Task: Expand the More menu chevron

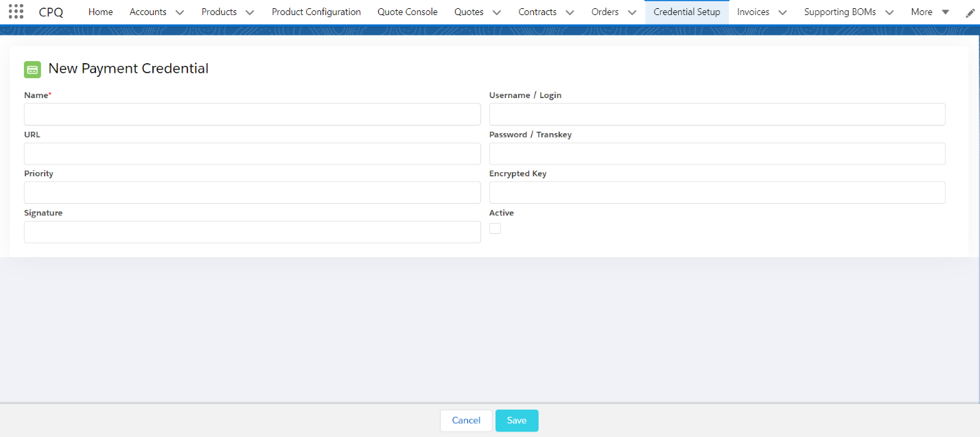Action: pyautogui.click(x=944, y=12)
